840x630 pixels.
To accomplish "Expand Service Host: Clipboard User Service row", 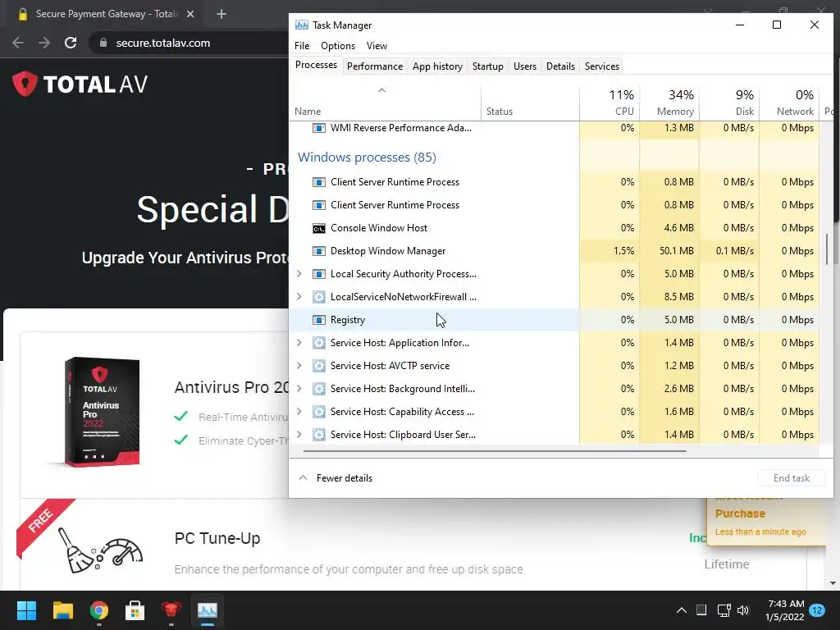I will pos(299,435).
